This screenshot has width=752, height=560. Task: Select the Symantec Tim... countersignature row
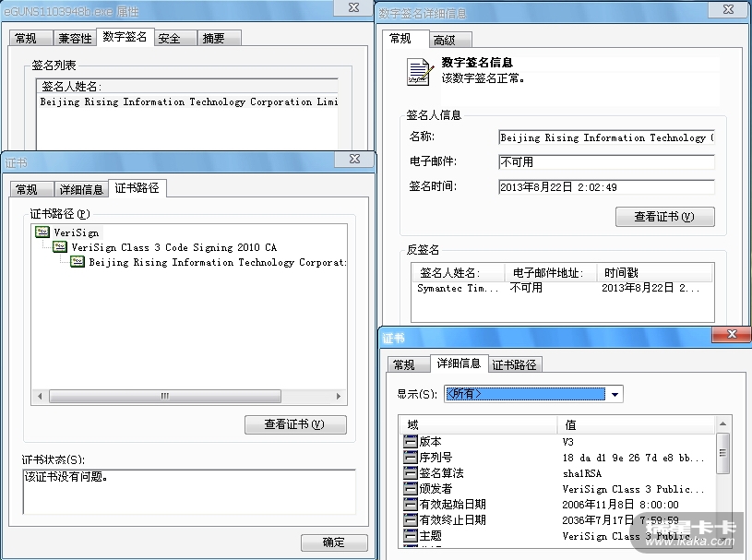[x=562, y=288]
